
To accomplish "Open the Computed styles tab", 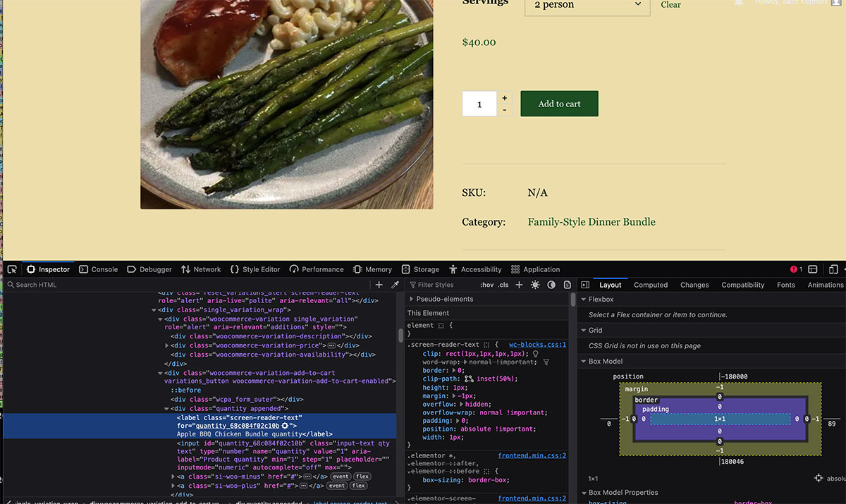I will pos(650,285).
